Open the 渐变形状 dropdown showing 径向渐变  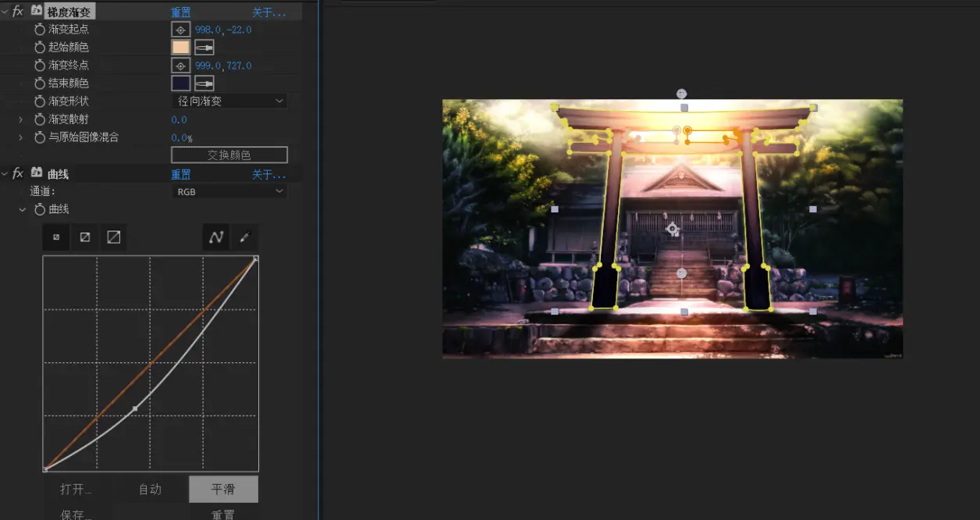click(229, 102)
